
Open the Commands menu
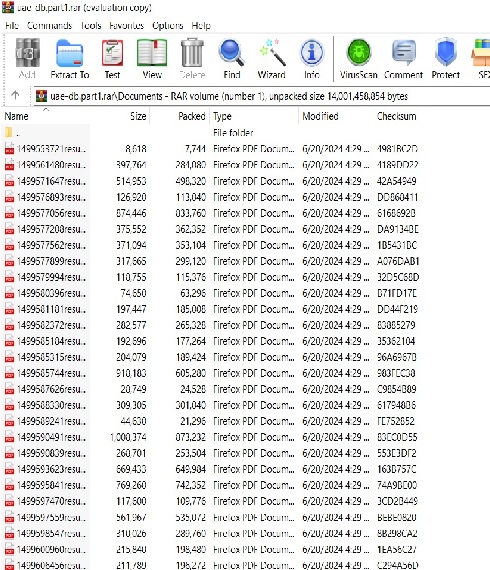(49, 25)
